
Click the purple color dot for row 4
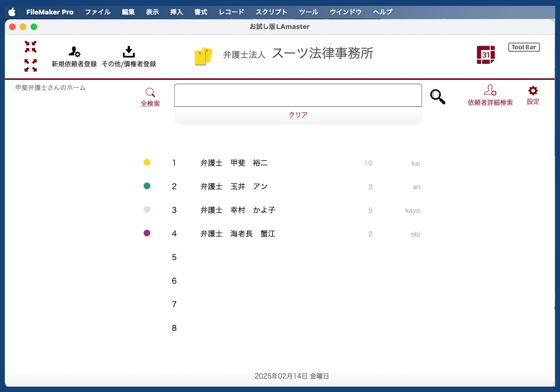pos(147,233)
